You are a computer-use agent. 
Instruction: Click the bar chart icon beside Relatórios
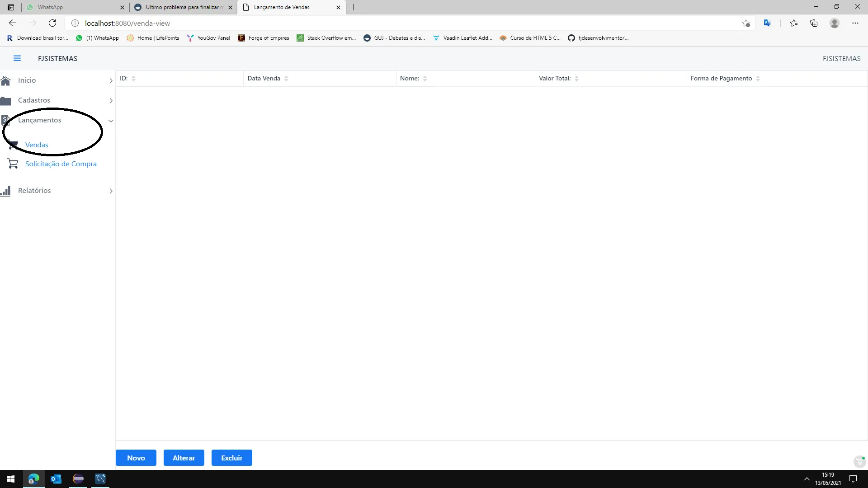pos(6,191)
